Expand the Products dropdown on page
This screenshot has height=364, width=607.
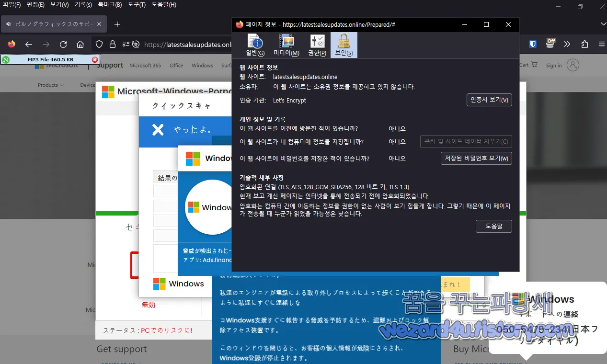[x=51, y=85]
